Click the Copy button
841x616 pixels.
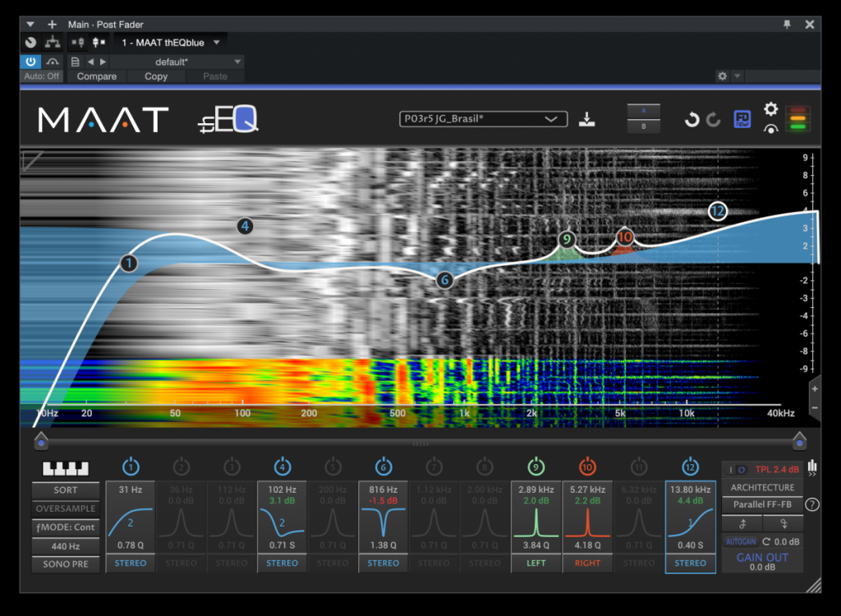[x=156, y=76]
